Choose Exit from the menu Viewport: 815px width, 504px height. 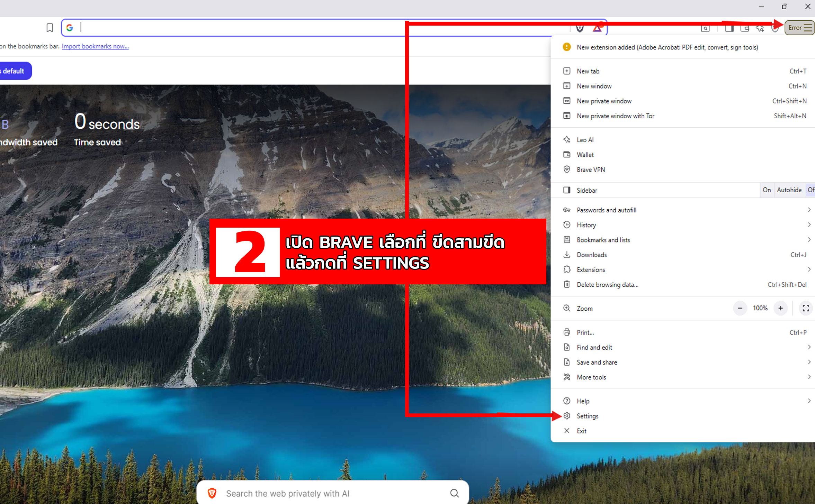point(683,431)
